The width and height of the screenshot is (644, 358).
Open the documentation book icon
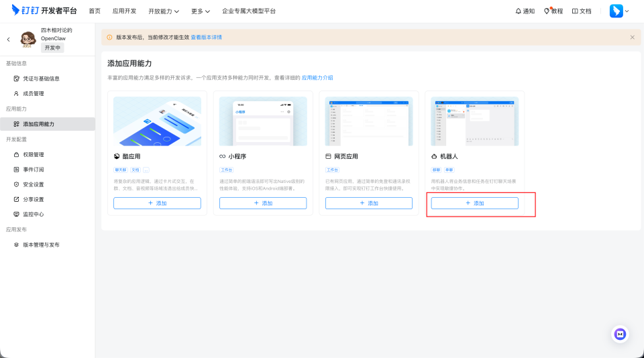(575, 11)
